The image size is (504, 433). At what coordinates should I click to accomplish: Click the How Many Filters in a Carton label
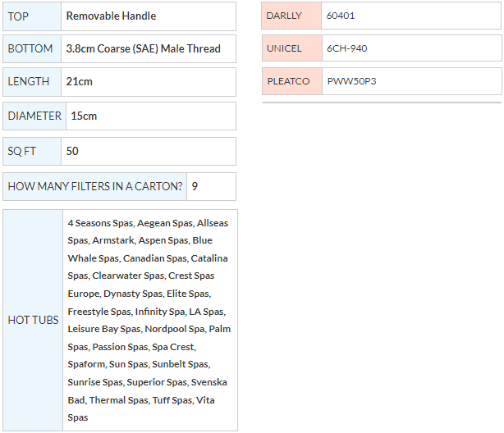(x=95, y=187)
